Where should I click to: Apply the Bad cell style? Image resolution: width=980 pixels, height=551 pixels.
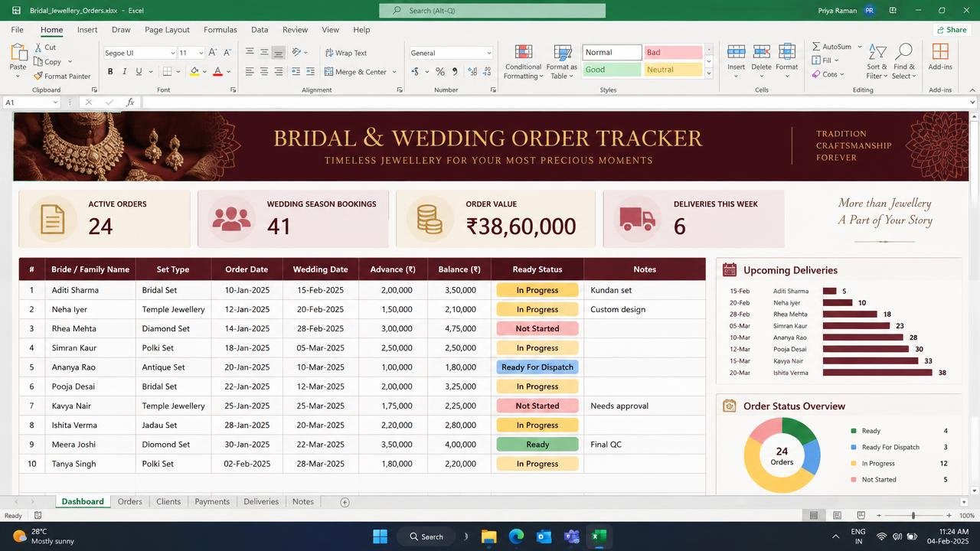click(x=673, y=53)
